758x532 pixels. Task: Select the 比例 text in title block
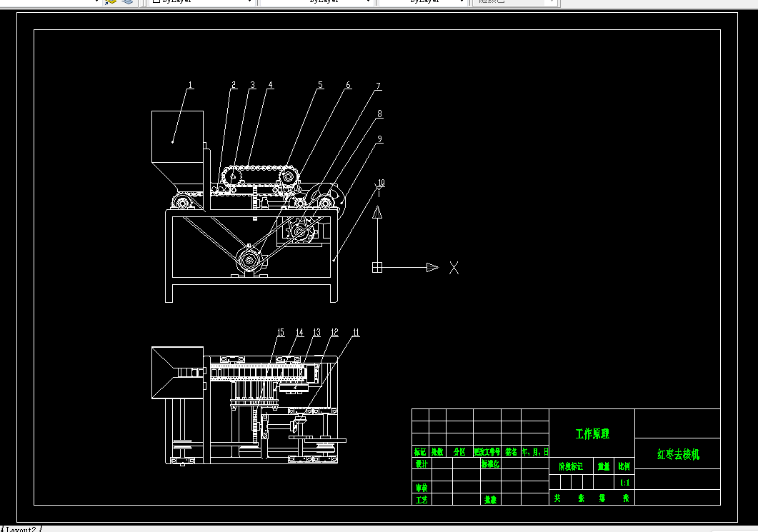[x=624, y=467]
